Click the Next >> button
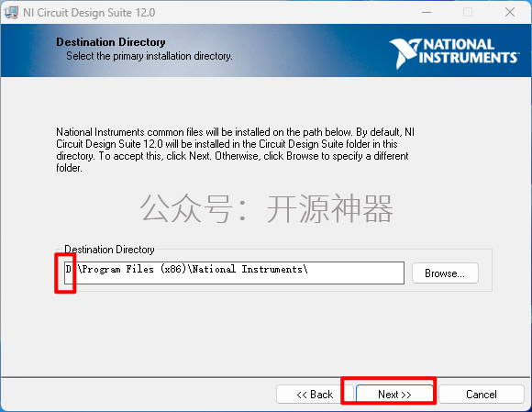The height and width of the screenshot is (412, 532). (394, 394)
